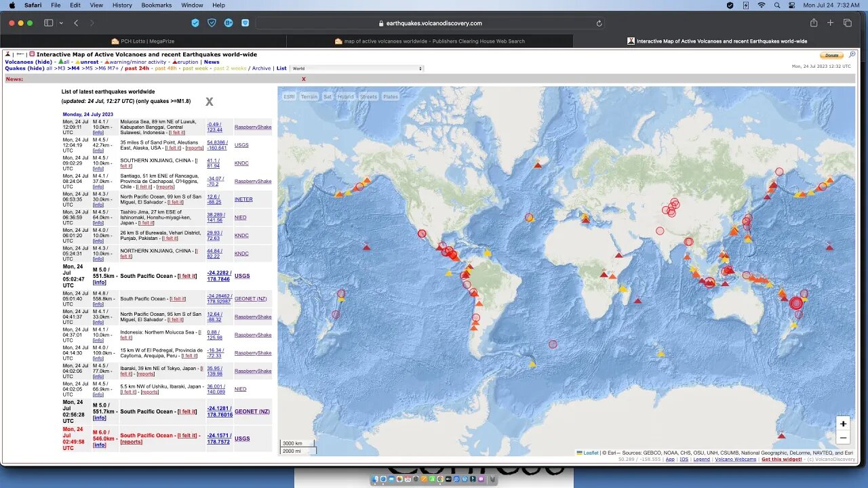Open the News link

[x=212, y=62]
